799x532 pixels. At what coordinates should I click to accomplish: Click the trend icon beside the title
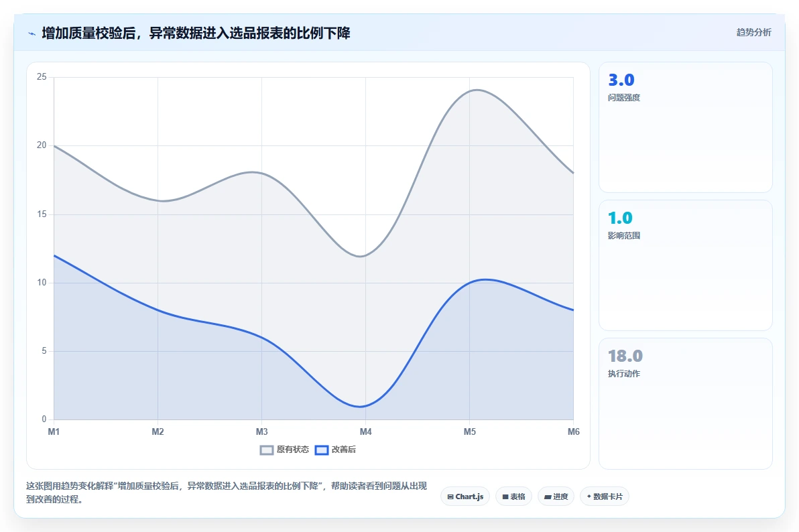click(32, 34)
